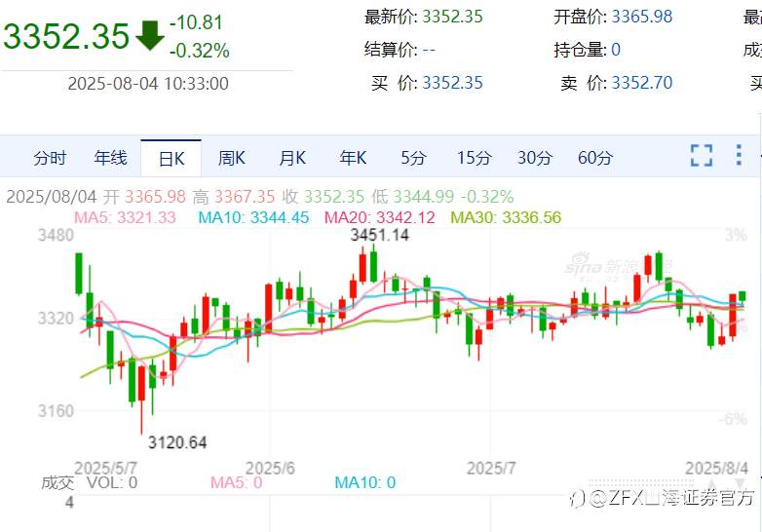The image size is (762, 532).
Task: Click the 低 3344.99 value in header
Action: [423, 197]
